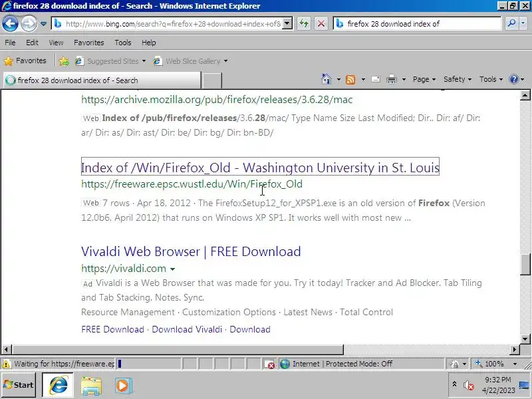
Task: Open Vivaldi Web Browser FREE Download link
Action: coord(191,251)
